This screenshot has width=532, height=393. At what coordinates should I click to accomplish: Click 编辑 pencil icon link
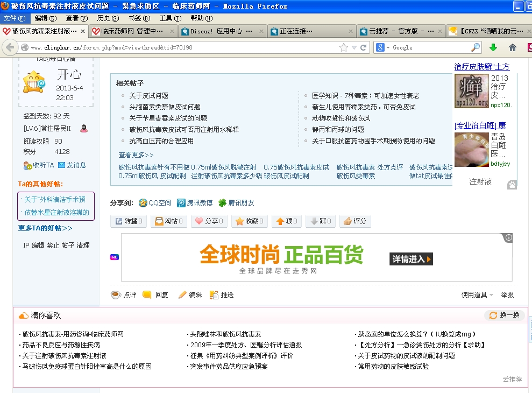(x=190, y=295)
